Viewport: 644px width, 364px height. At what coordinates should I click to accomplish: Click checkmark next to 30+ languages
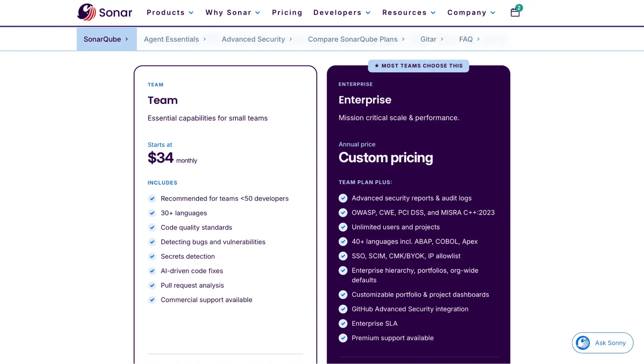tap(152, 213)
